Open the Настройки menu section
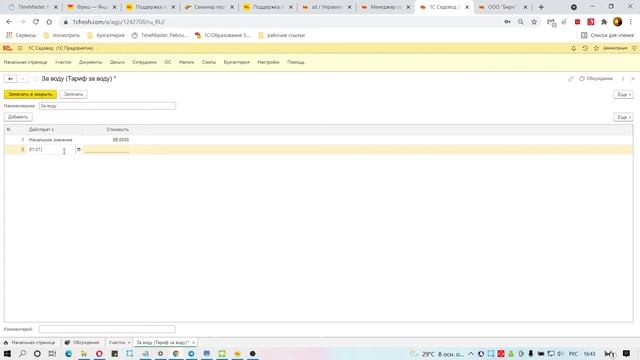 [268, 62]
